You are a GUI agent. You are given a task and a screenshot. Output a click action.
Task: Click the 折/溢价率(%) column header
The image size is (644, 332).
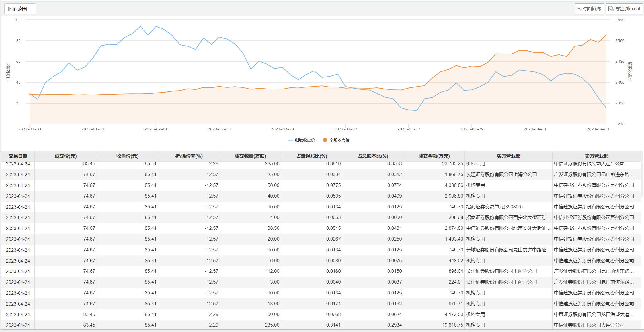coord(189,156)
